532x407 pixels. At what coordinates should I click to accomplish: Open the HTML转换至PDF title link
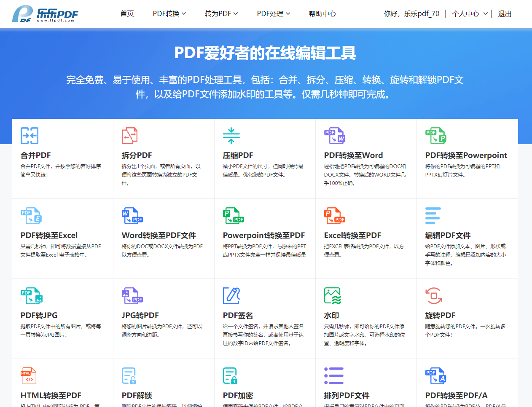pos(51,395)
